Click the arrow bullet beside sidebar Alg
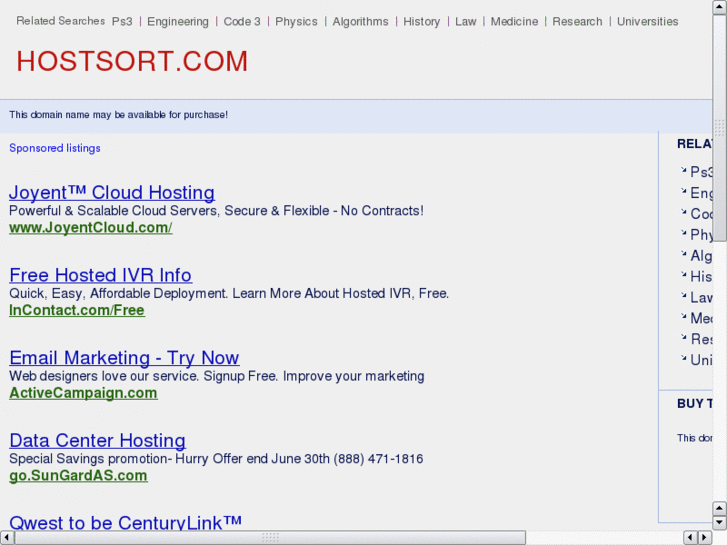Viewport: 727px width, 545px height. (x=683, y=253)
